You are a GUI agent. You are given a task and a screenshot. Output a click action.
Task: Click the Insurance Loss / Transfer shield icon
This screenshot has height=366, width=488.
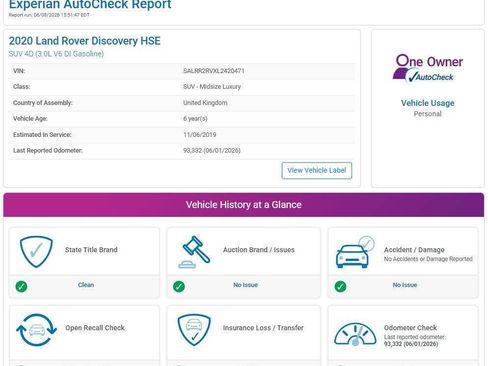point(194,330)
